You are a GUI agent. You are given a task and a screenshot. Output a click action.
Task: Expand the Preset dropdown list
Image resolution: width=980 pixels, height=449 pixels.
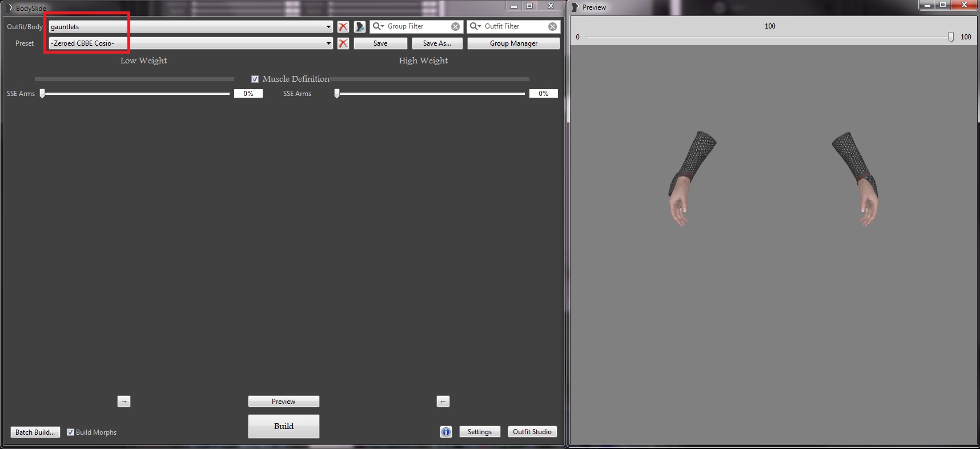(x=328, y=43)
